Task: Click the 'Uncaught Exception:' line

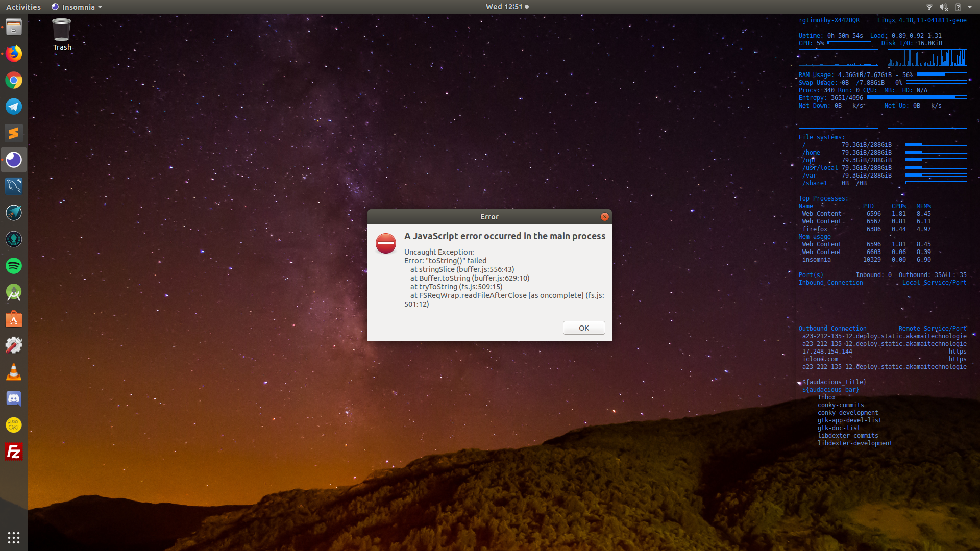Action: [x=439, y=252]
